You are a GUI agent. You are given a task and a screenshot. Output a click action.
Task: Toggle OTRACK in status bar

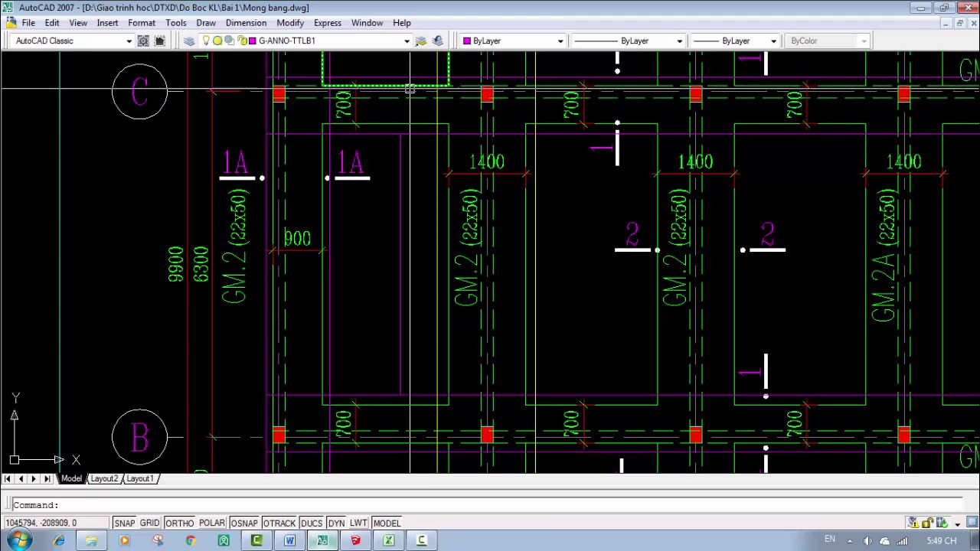(x=279, y=523)
